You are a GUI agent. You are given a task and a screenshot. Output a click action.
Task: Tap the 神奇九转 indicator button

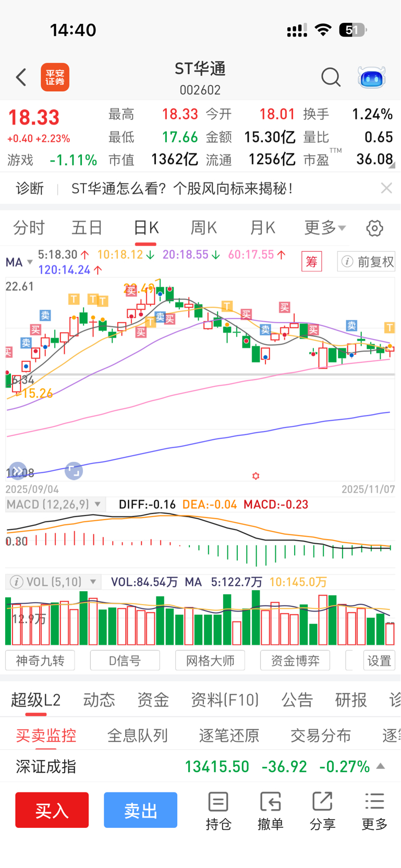pyautogui.click(x=40, y=661)
